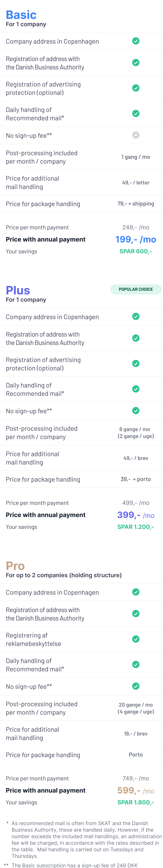Click Basic plan grey X for no sign-up fee
The width and height of the screenshot is (163, 868).
[136, 135]
